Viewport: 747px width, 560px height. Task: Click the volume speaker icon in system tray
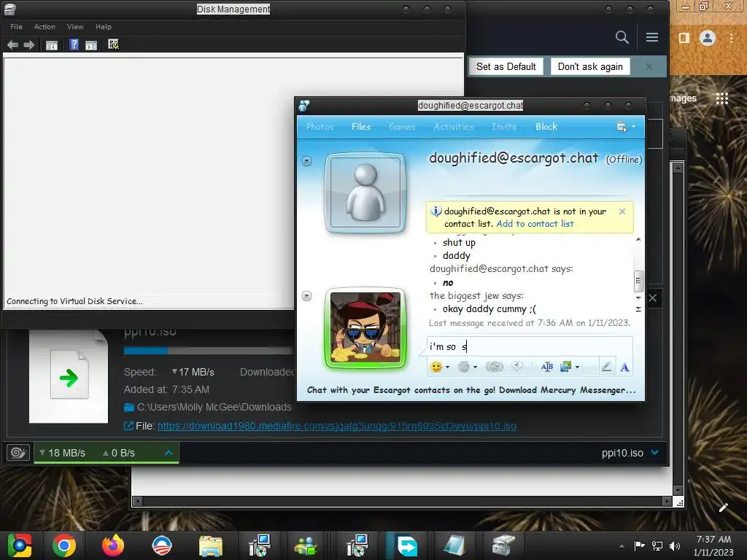[675, 545]
